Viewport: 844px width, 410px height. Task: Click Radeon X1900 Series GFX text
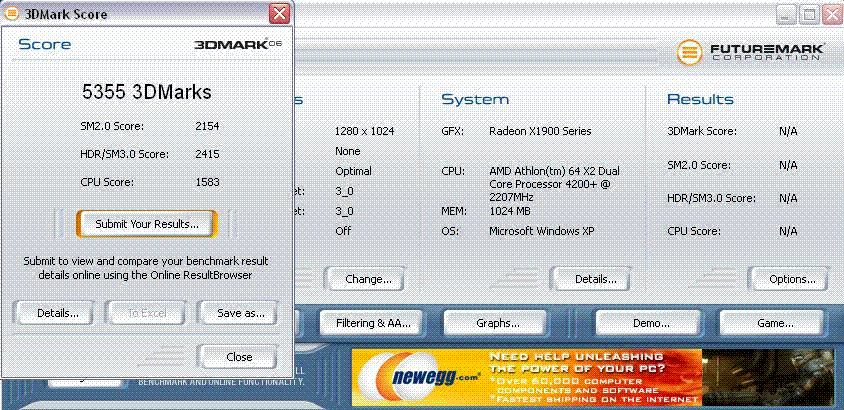540,131
